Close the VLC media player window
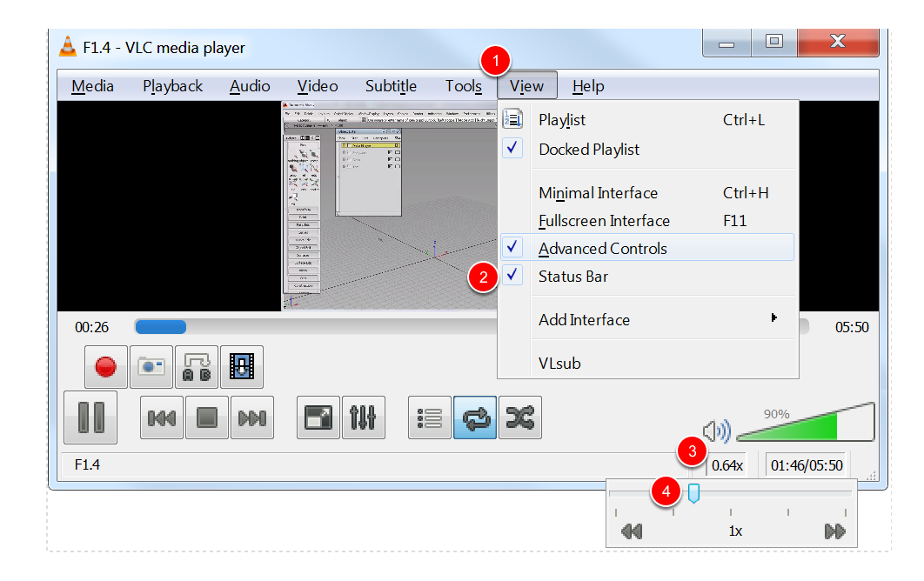Screen dimensions: 924x581 838,42
